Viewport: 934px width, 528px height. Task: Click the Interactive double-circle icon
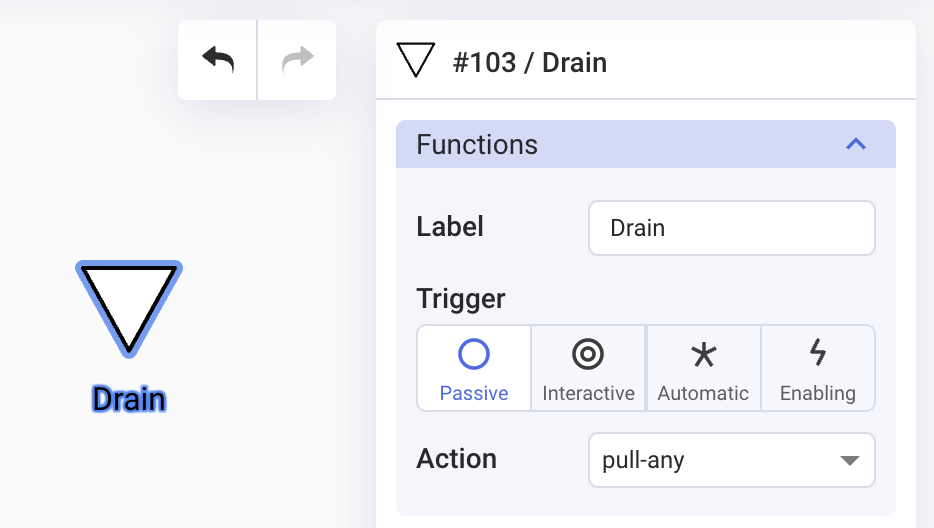pyautogui.click(x=588, y=354)
